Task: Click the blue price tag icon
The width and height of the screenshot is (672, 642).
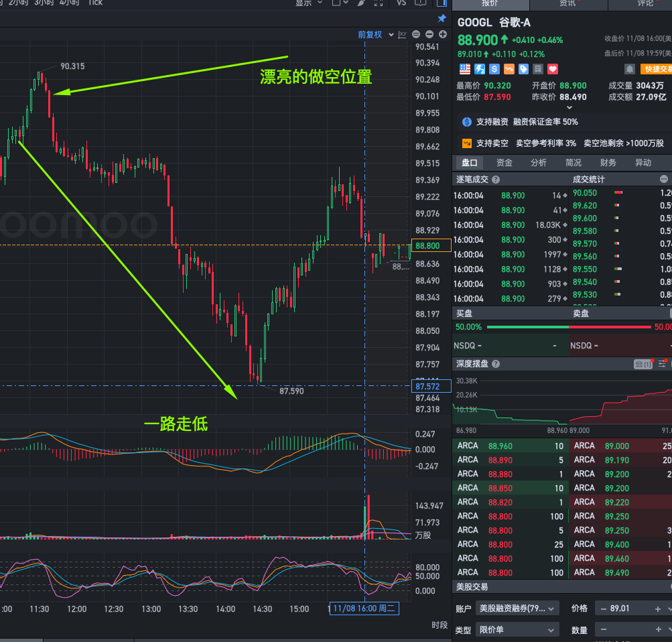Action: coord(523,69)
